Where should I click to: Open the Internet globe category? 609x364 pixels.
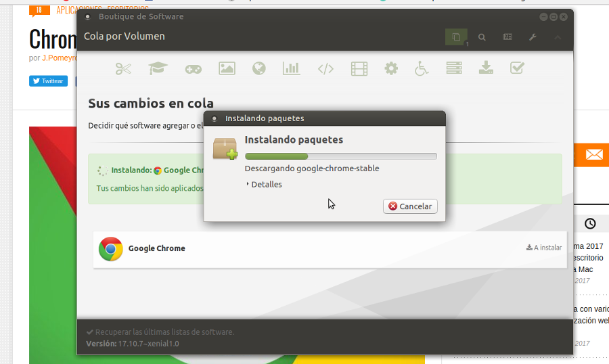pyautogui.click(x=258, y=68)
